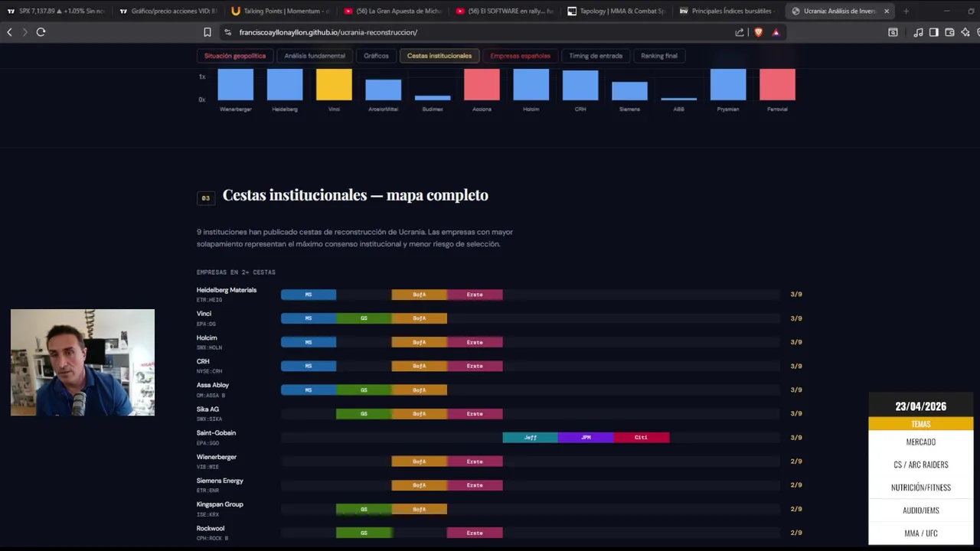The height and width of the screenshot is (551, 980).
Task: Click the CRH row label
Action: (x=203, y=361)
